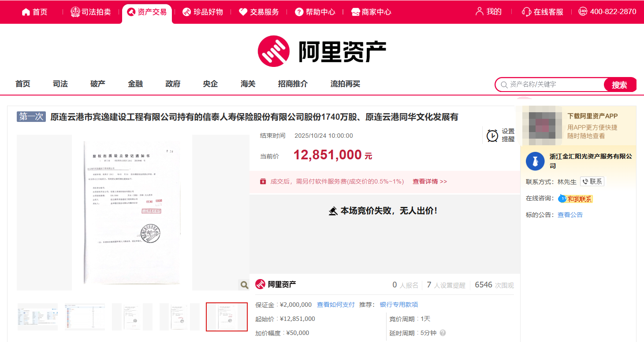Click the large 阿里资产 logo
Image resolution: width=644 pixels, height=342 pixels.
pos(322,51)
